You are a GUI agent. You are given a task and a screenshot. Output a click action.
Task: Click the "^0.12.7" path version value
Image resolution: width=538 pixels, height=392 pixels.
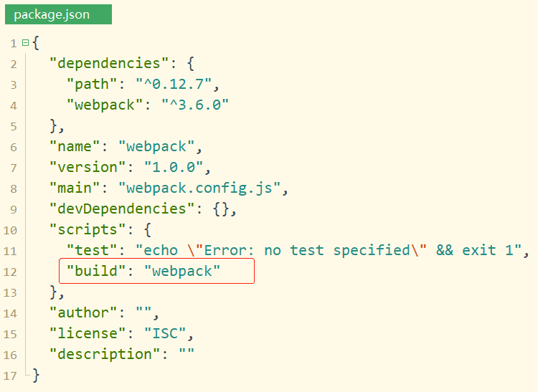pyautogui.click(x=169, y=85)
